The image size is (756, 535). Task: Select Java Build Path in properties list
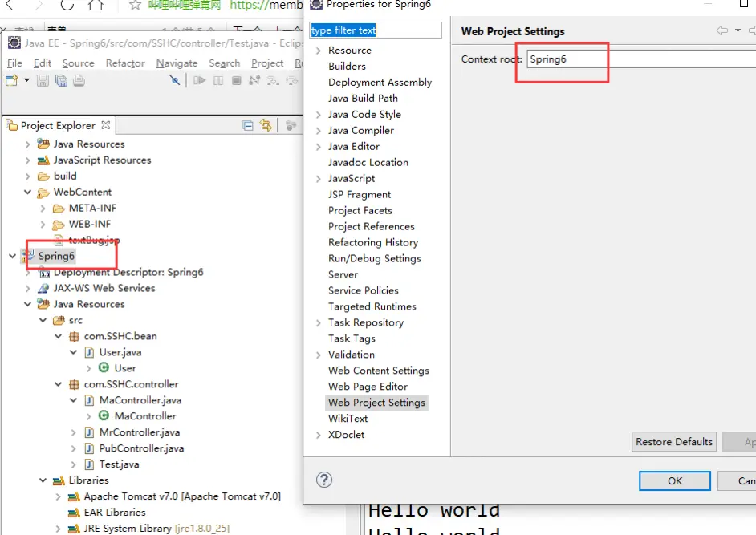point(363,98)
